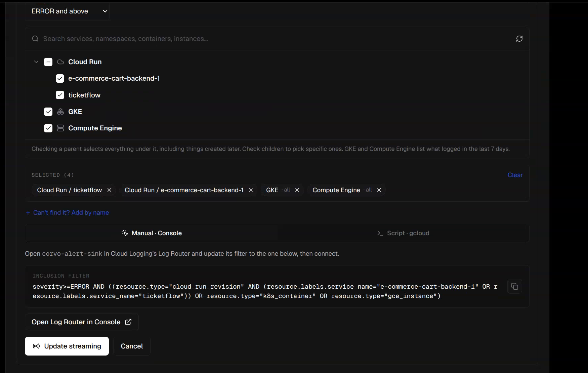Remove Cloud Run / ticketflow chip
588x373 pixels.
pyautogui.click(x=109, y=190)
